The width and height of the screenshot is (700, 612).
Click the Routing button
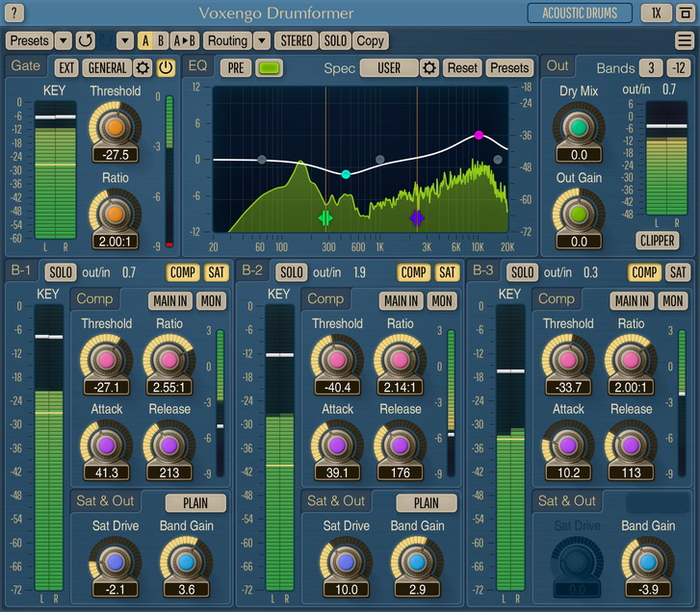point(227,41)
